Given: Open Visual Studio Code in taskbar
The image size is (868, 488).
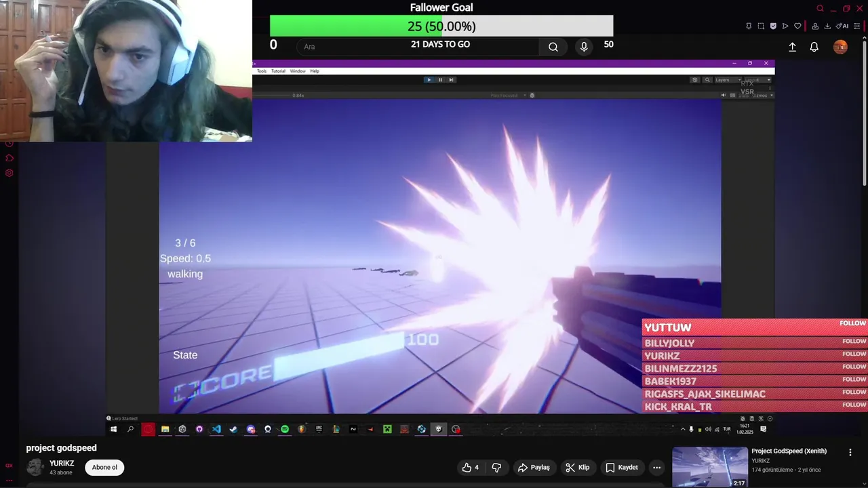Looking at the screenshot, I should point(216,429).
